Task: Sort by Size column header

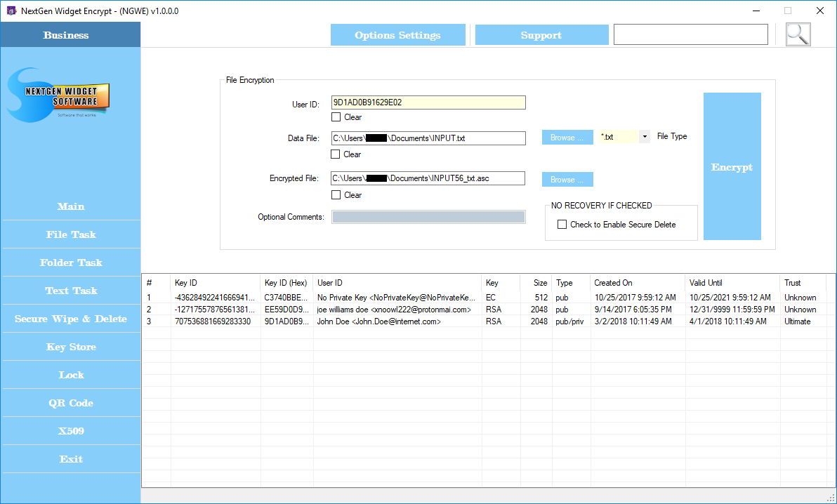Action: tap(536, 283)
